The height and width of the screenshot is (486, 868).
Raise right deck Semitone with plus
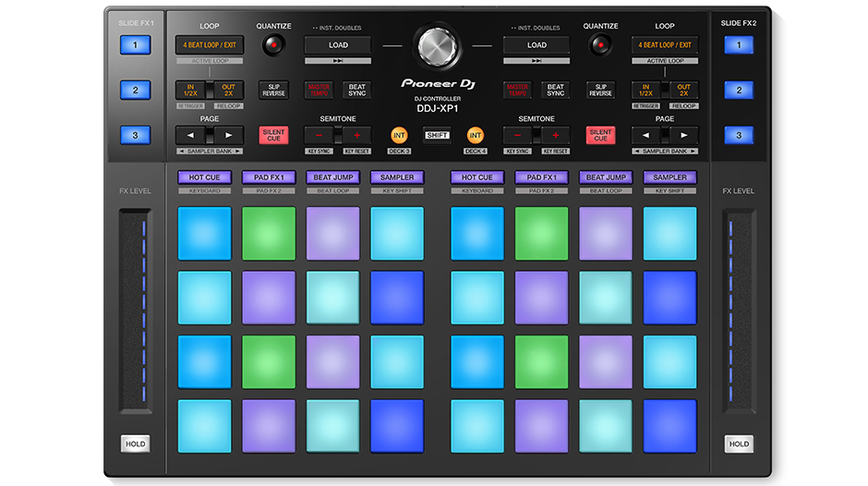(x=555, y=135)
